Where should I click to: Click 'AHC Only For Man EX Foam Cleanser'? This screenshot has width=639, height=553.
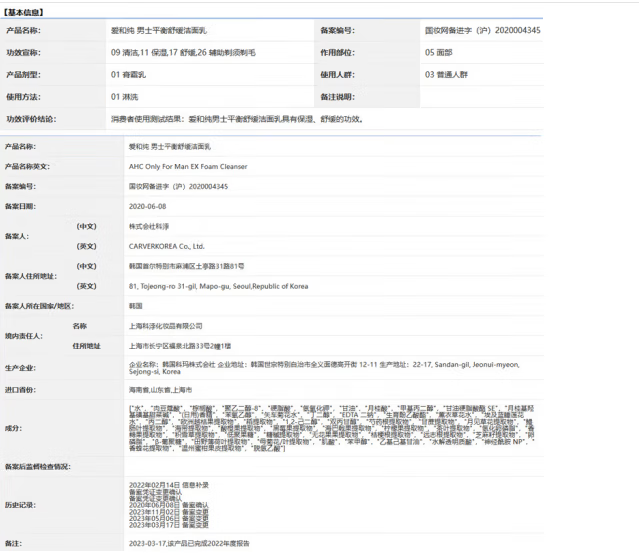188,167
